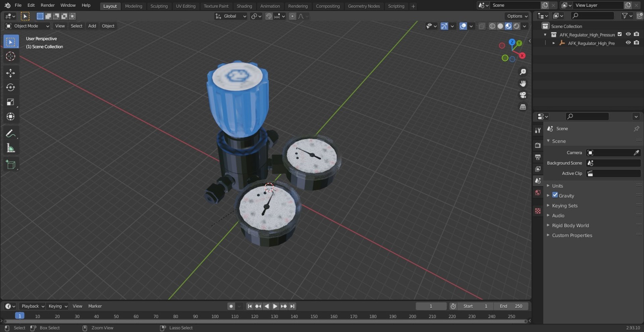Select the Scale tool
This screenshot has width=644, height=332.
(11, 102)
